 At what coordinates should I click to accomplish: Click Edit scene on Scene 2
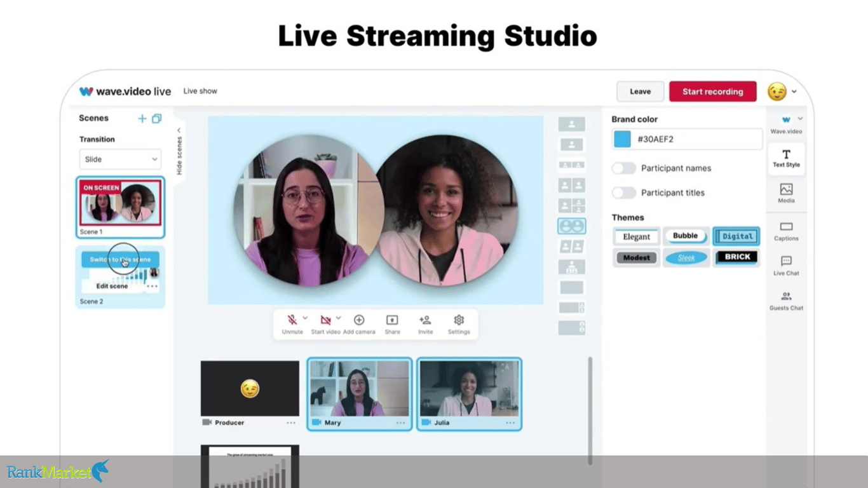[112, 286]
